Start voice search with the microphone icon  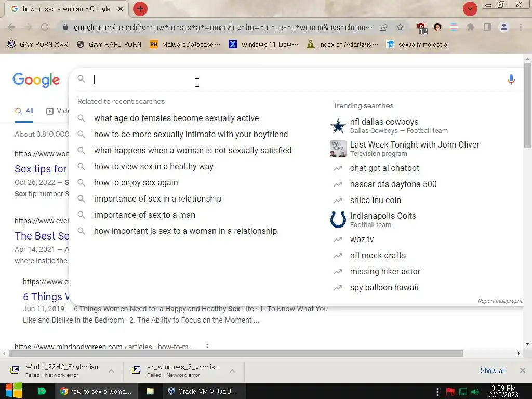tap(511, 79)
